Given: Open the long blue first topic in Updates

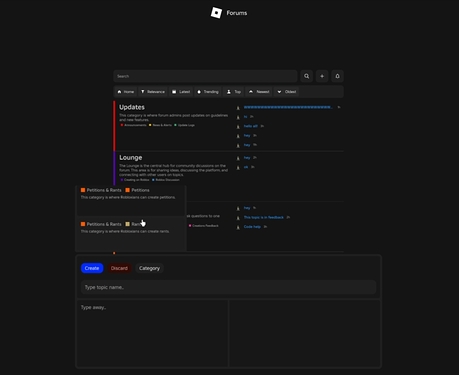Looking at the screenshot, I should click(x=288, y=107).
